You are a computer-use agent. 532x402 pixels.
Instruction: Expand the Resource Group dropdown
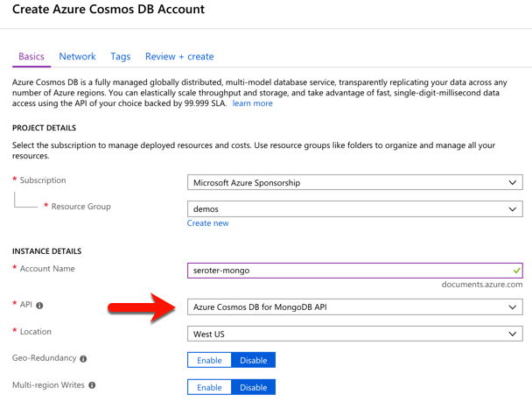click(x=354, y=210)
